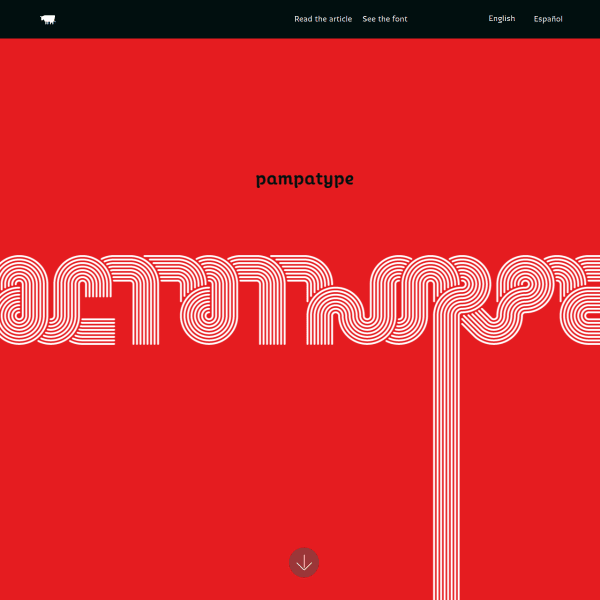Click the pampatype wordmark
Viewport: 600px width, 600px height.
click(x=305, y=179)
